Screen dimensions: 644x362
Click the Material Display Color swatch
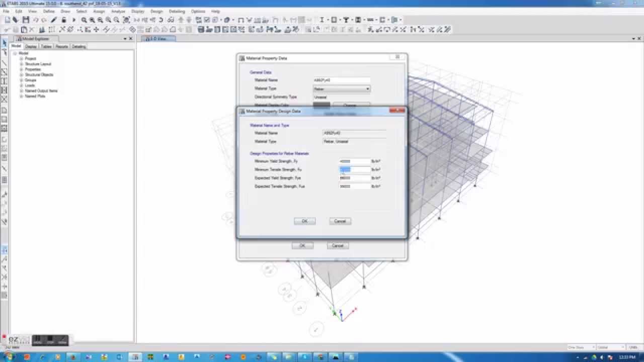pos(320,105)
